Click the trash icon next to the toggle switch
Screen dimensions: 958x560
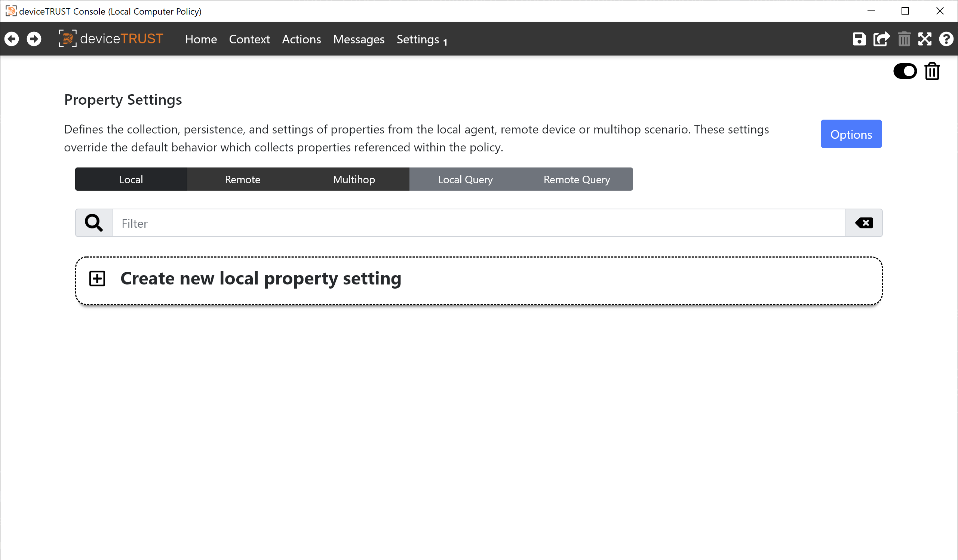931,71
